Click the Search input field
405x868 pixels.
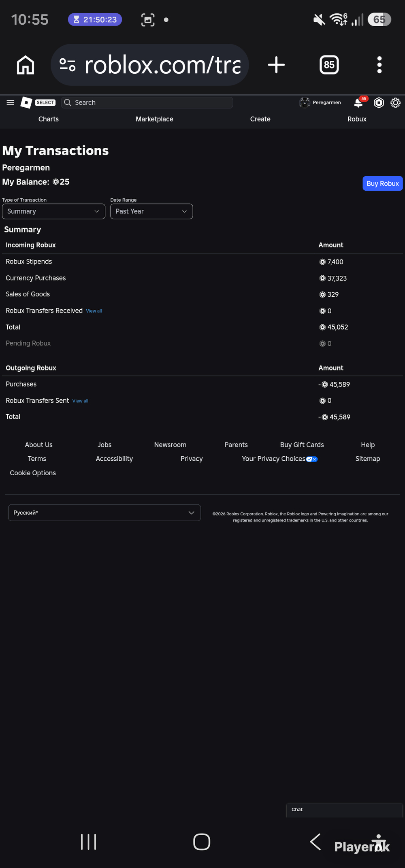click(147, 102)
